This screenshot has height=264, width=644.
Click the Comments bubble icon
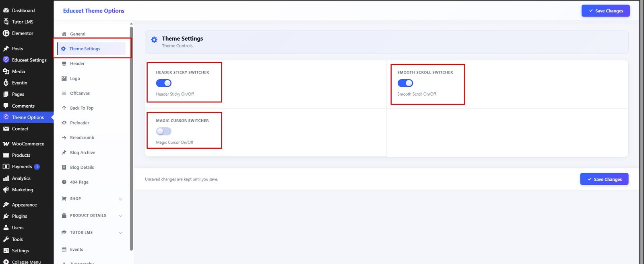click(6, 106)
